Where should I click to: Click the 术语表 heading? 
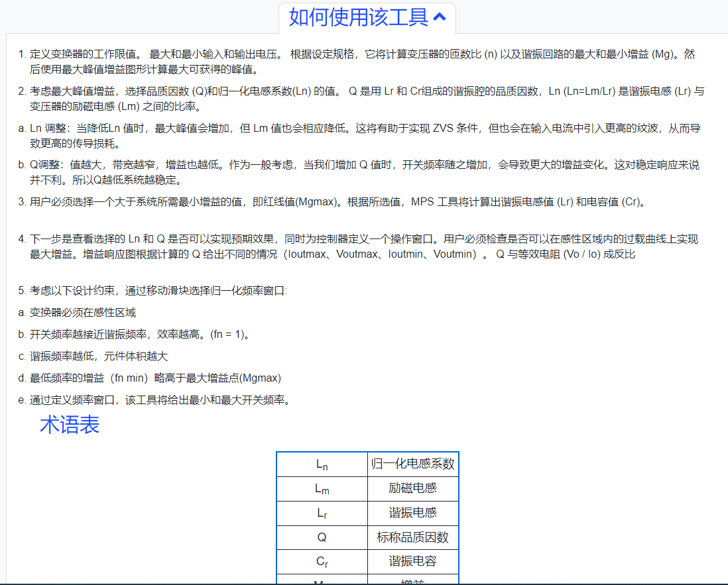click(70, 425)
